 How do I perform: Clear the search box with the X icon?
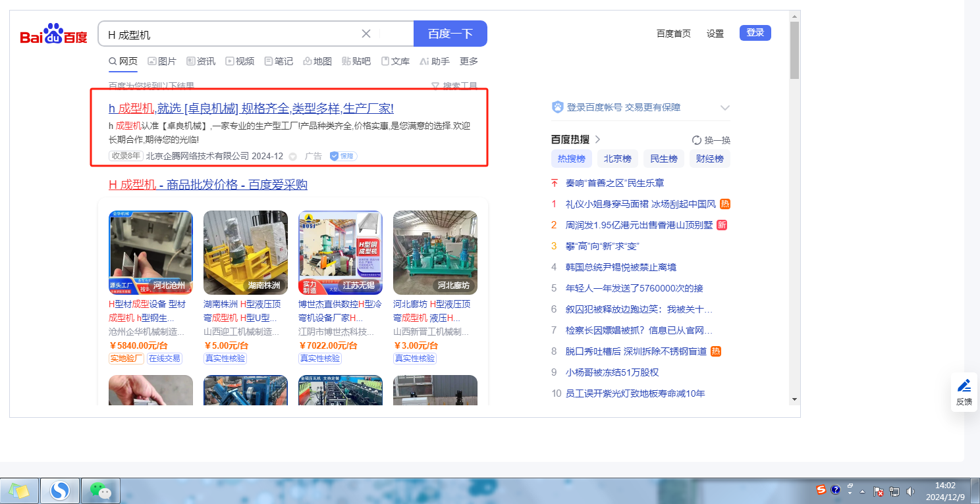pyautogui.click(x=366, y=34)
